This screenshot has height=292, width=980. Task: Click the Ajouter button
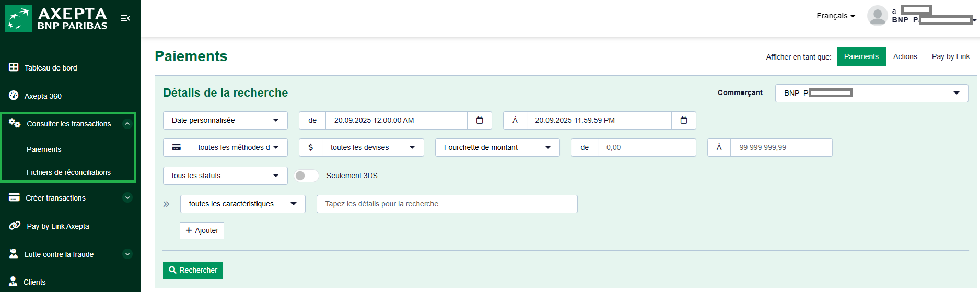pos(202,231)
